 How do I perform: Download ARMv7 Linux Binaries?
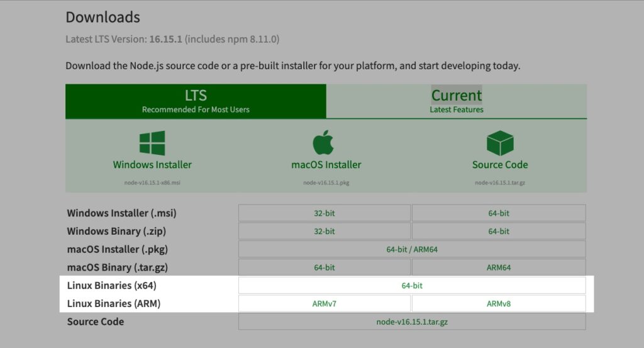point(325,303)
